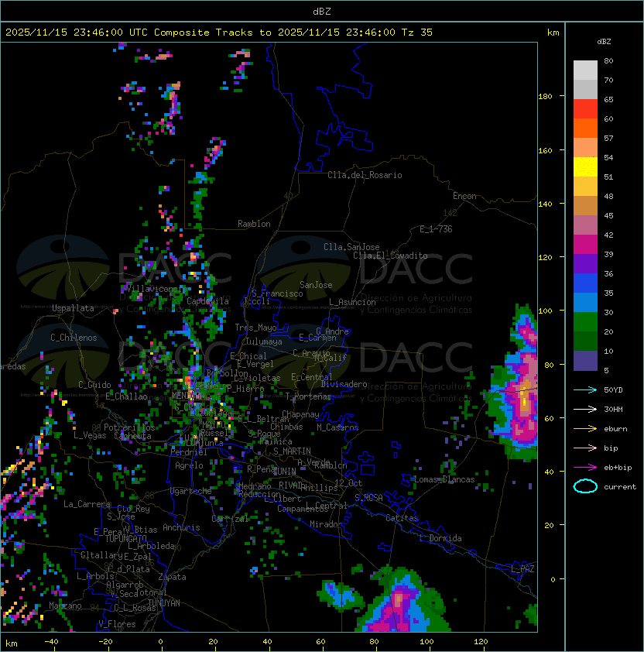Click the 'Ramblon' label near 140 km
This screenshot has width=644, height=652.
[254, 224]
